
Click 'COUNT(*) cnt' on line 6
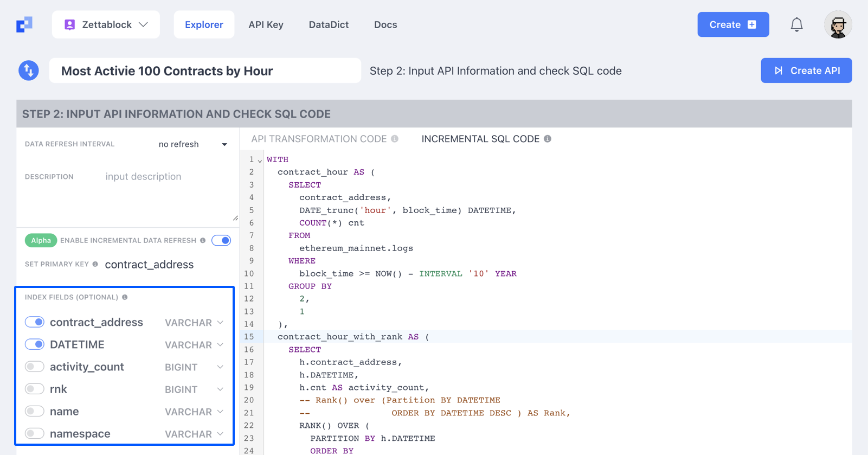click(332, 223)
